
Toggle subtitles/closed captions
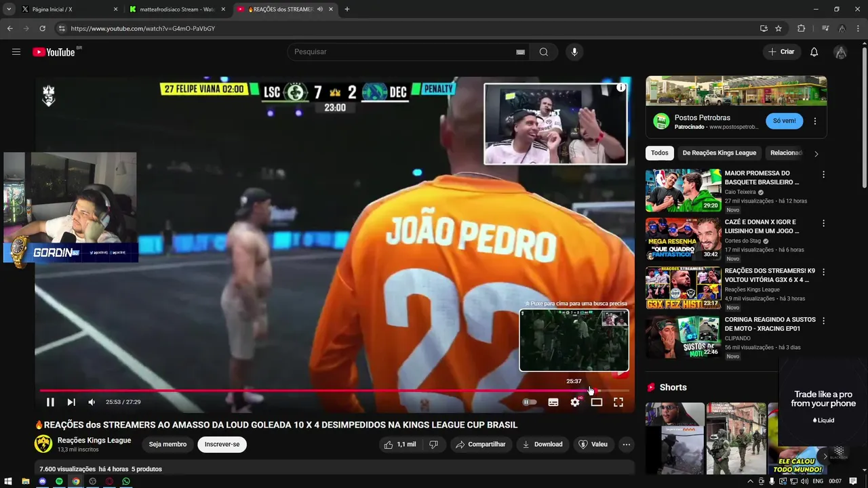coord(553,402)
